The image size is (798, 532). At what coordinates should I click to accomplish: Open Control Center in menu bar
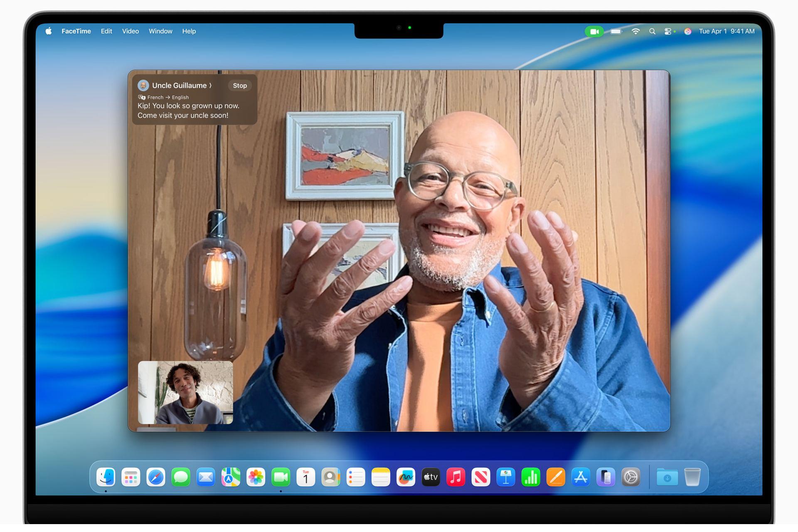668,32
